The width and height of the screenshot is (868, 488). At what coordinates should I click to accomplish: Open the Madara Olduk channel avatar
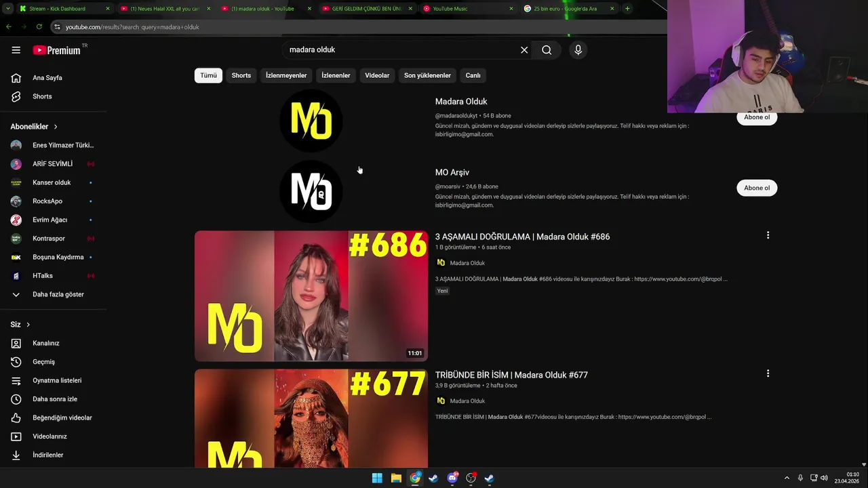pyautogui.click(x=311, y=121)
